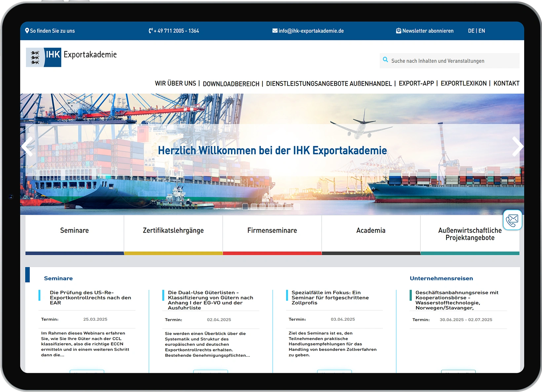Call the number + 49 711 2005 - 1364
The width and height of the screenshot is (542, 392).
click(x=176, y=31)
